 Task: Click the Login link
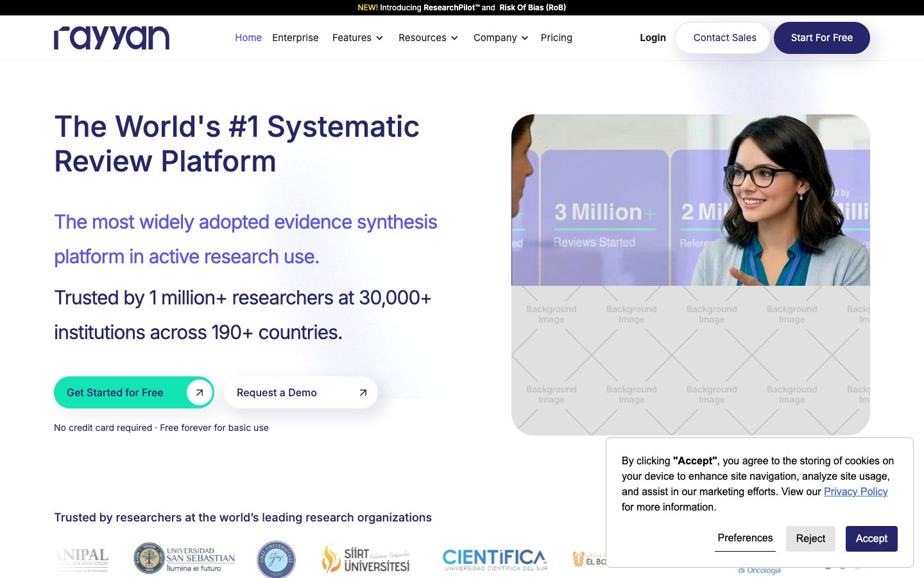(653, 38)
